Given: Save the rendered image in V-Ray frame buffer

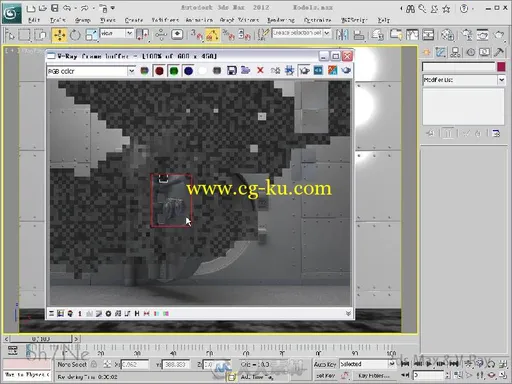Looking at the screenshot, I should [x=231, y=70].
